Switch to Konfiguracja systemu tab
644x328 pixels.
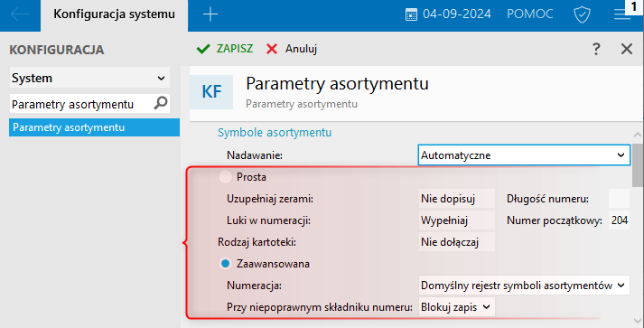pyautogui.click(x=114, y=14)
